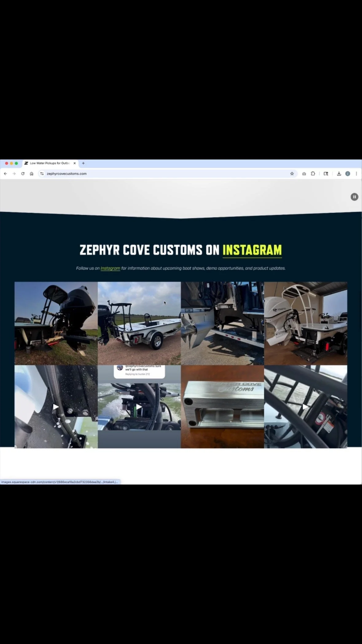Click the macOS red close window button
362x644 pixels.
(6, 163)
